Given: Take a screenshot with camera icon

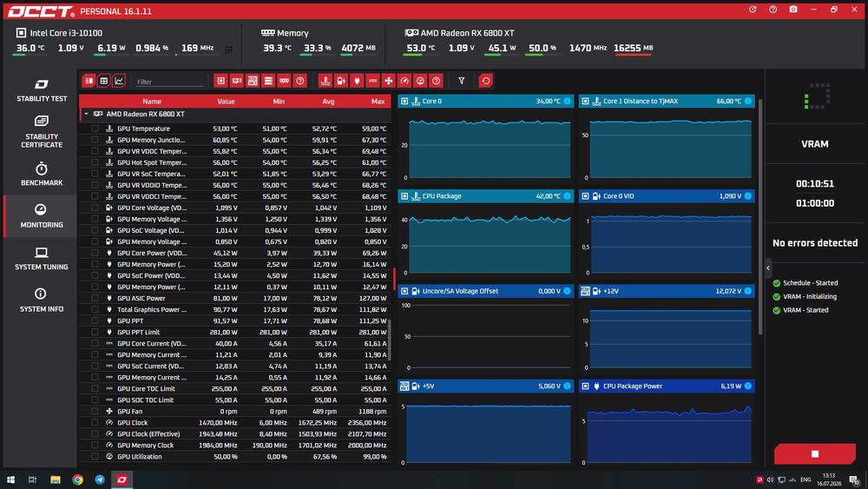Looking at the screenshot, I should tap(793, 10).
